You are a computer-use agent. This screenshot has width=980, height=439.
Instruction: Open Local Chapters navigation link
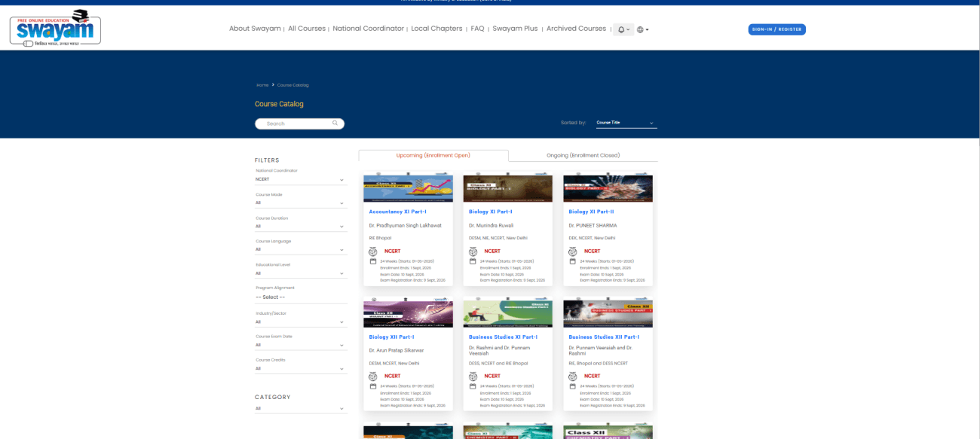(437, 29)
